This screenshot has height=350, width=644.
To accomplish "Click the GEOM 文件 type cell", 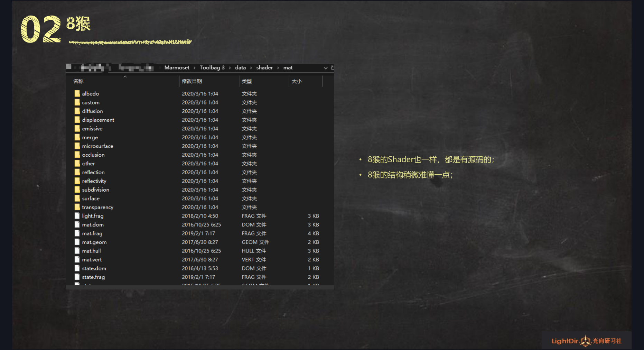I will point(255,242).
